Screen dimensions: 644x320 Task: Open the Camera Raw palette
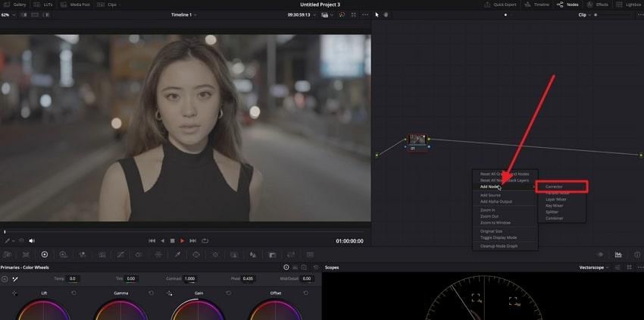pos(7,255)
